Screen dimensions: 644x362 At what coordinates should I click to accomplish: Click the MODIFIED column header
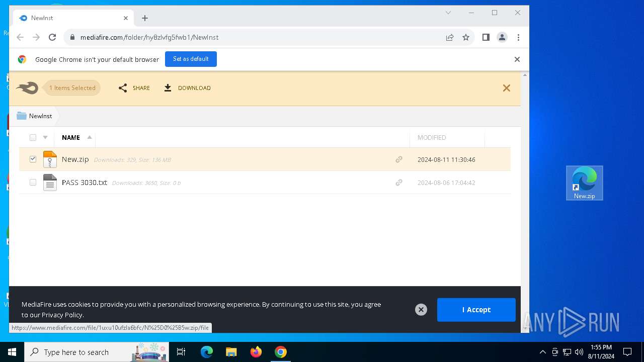(432, 137)
